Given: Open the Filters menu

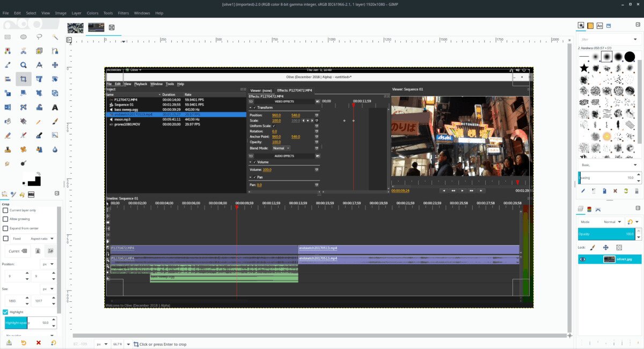Looking at the screenshot, I should click(x=123, y=13).
